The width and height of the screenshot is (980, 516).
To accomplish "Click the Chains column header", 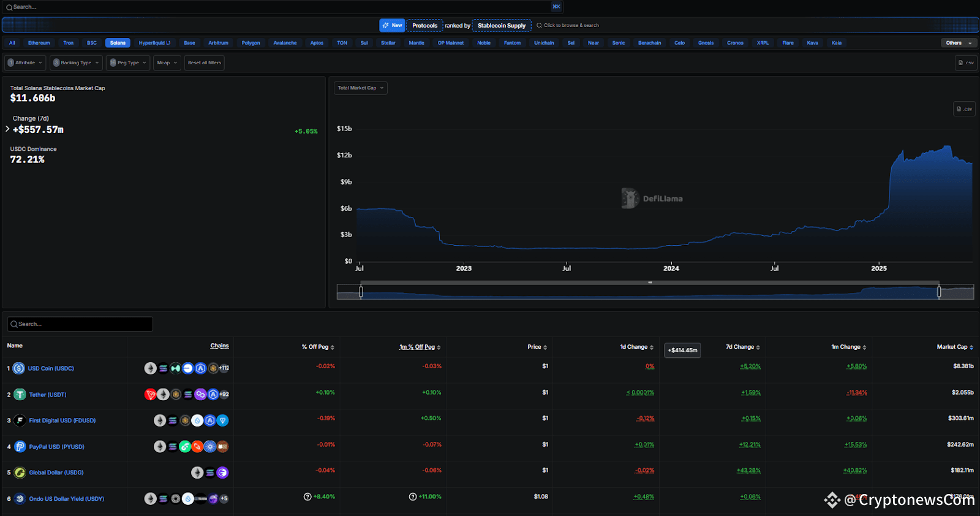I will click(x=219, y=346).
